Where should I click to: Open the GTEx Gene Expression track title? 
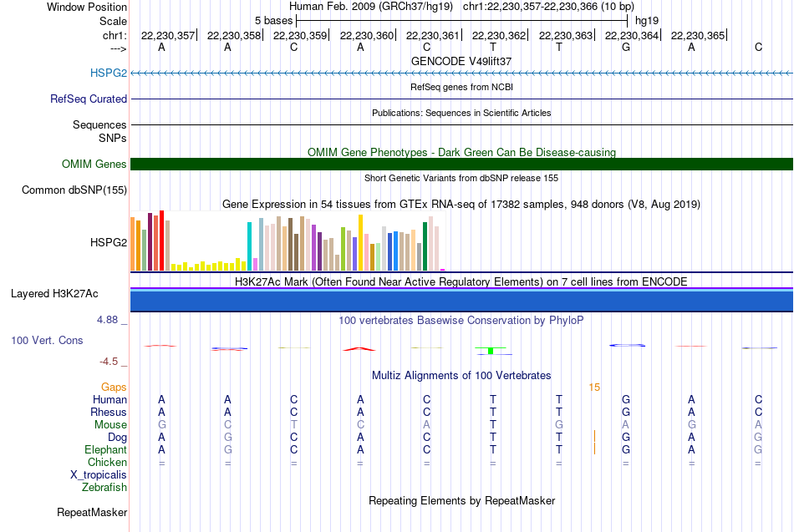point(461,205)
